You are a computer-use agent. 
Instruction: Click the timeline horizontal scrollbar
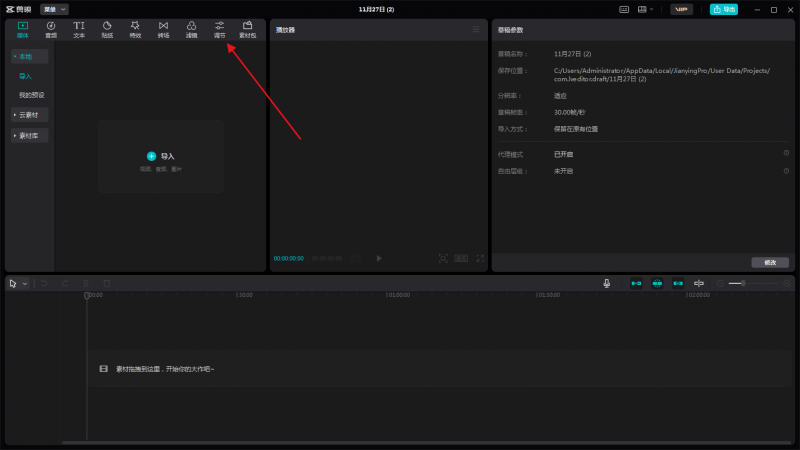click(426, 442)
